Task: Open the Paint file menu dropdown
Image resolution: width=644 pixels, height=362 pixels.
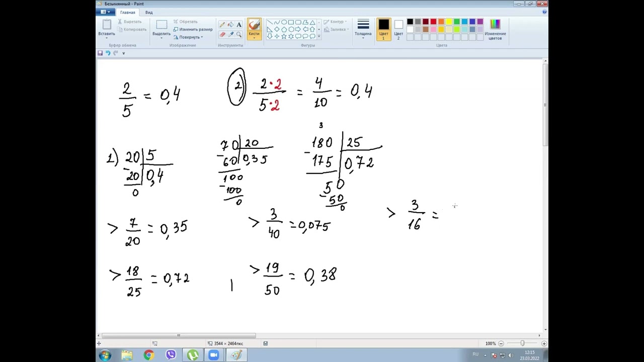Action: (106, 12)
